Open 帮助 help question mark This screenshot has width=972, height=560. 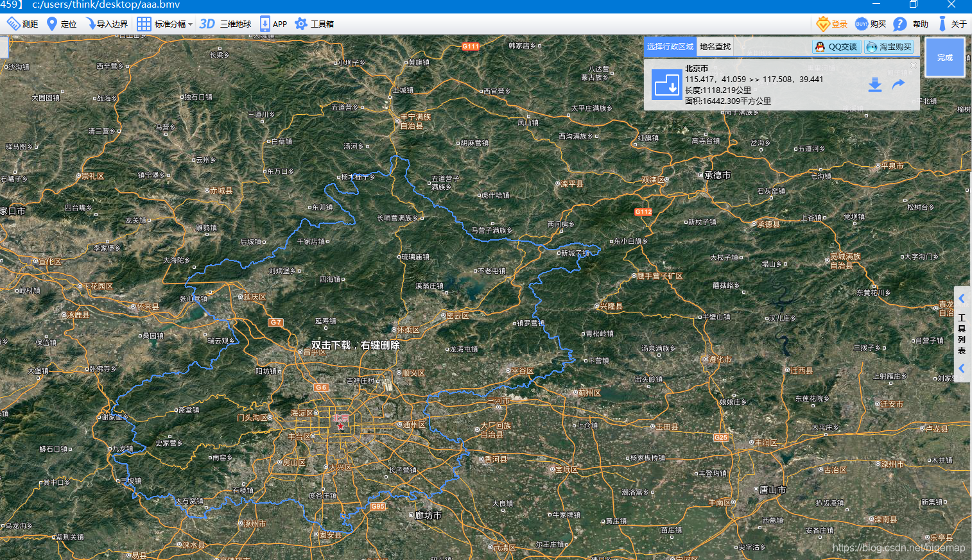911,24
